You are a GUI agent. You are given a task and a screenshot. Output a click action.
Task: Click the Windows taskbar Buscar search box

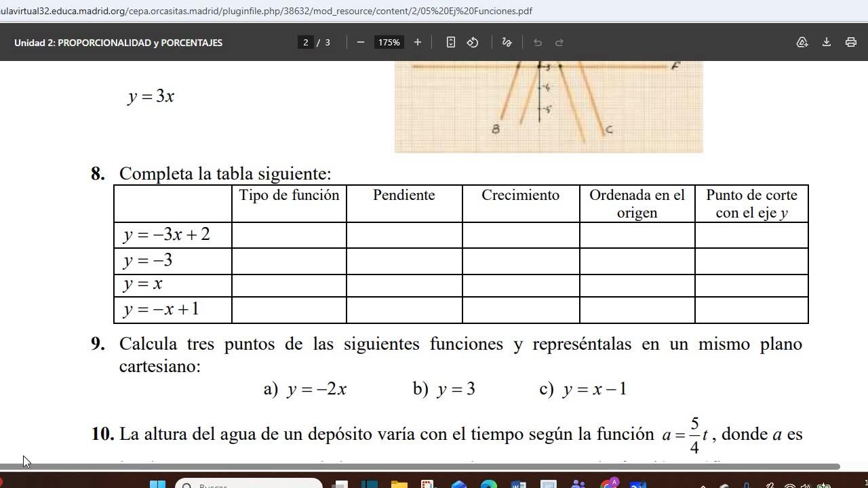(x=249, y=484)
